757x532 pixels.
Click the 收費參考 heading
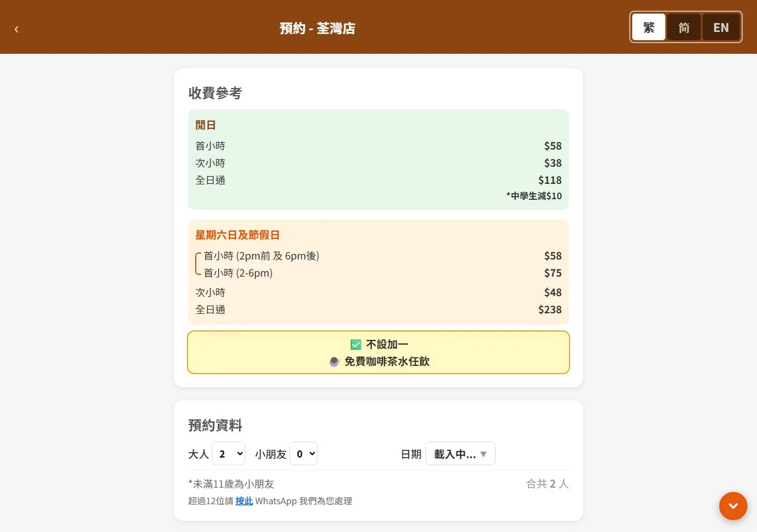215,93
